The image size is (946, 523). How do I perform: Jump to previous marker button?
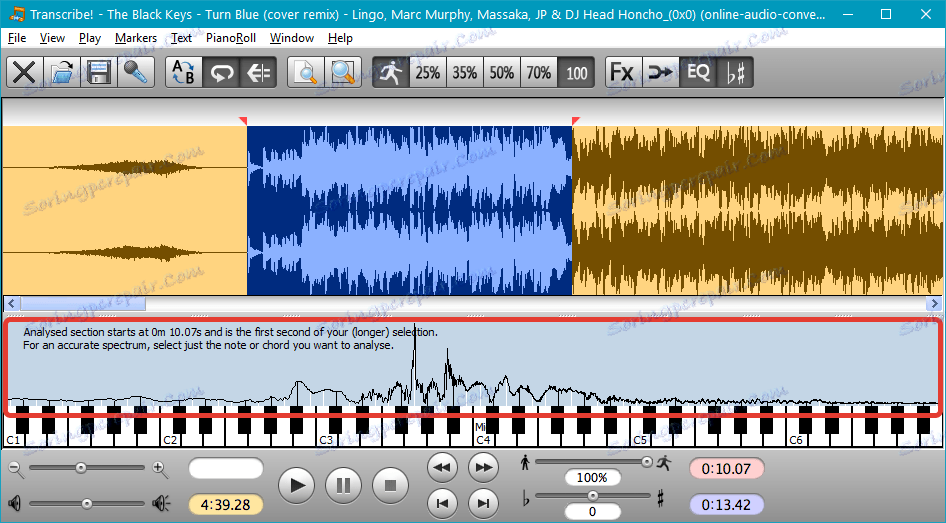pos(442,503)
